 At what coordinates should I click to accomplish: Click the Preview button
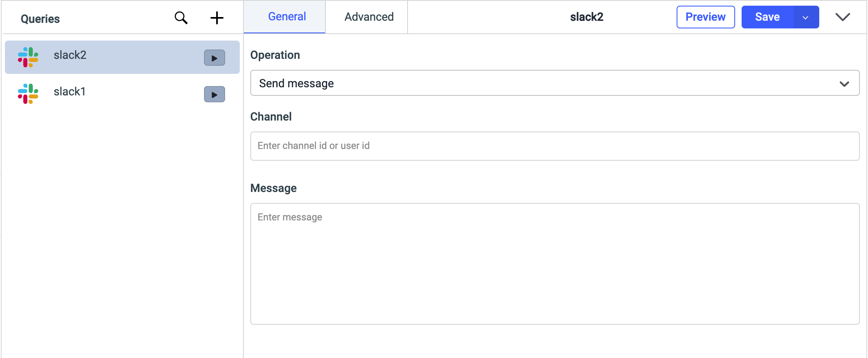coord(705,17)
